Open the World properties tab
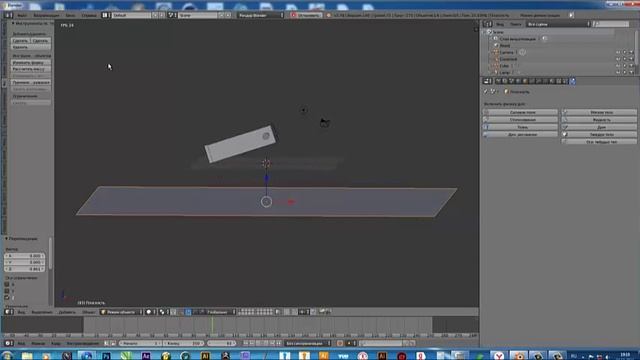This screenshot has width=640, height=360. 518,81
